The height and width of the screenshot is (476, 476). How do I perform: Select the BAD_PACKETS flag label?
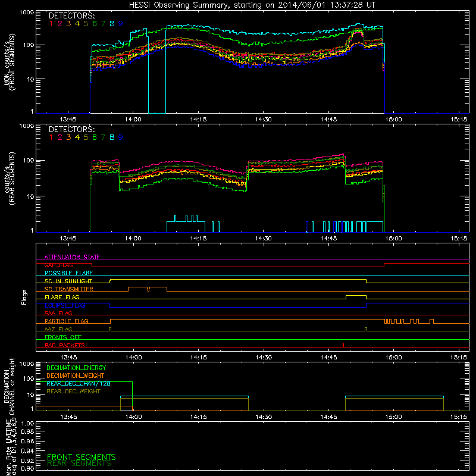(x=65, y=345)
